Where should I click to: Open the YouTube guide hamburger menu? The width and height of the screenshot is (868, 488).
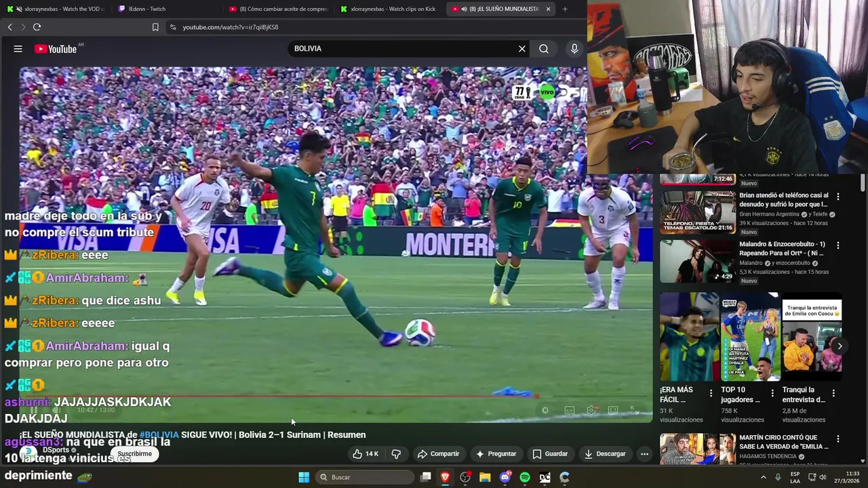click(x=18, y=49)
